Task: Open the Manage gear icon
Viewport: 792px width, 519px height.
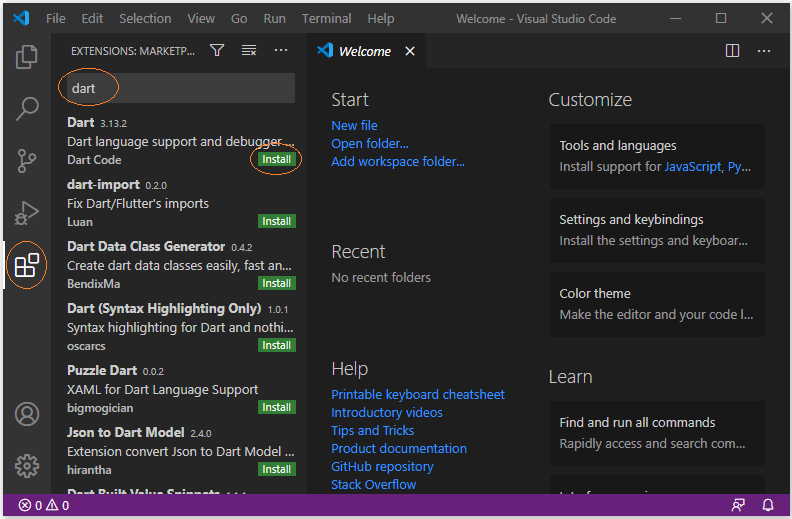Action: tap(27, 465)
